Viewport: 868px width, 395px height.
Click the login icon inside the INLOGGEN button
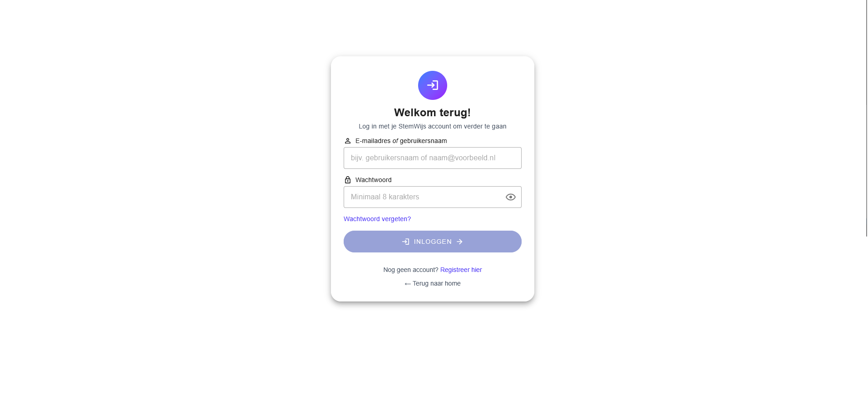pyautogui.click(x=406, y=242)
